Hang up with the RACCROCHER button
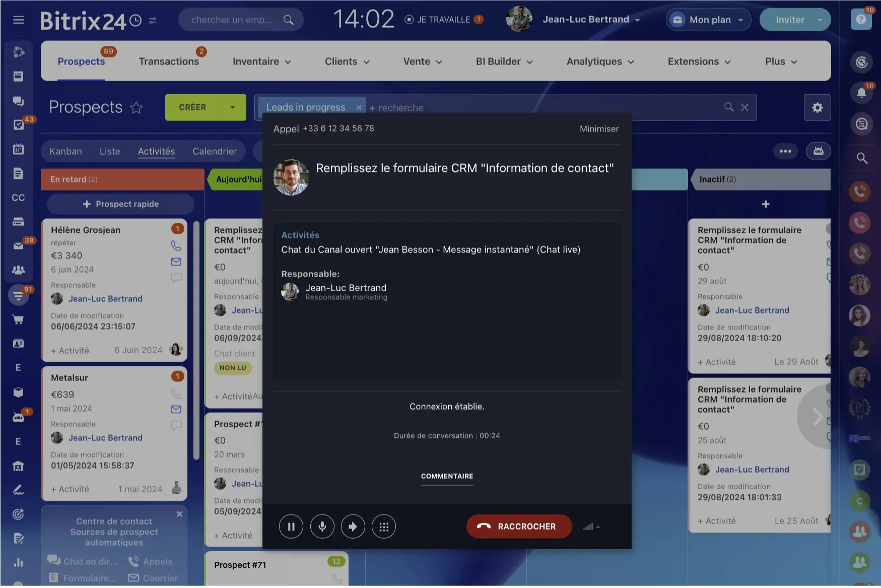 [x=519, y=527]
